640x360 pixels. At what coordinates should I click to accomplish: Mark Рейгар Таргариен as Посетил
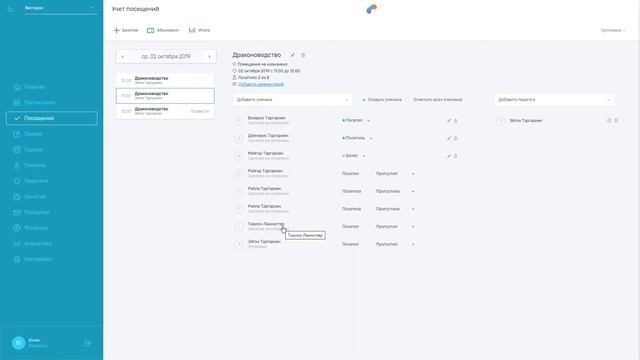click(x=350, y=173)
